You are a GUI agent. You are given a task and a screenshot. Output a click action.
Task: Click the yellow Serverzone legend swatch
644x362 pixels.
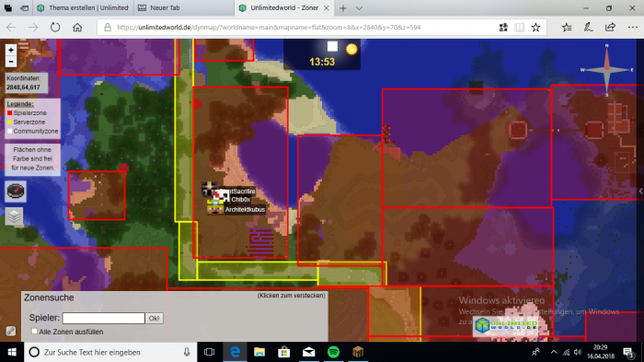pyautogui.click(x=10, y=123)
